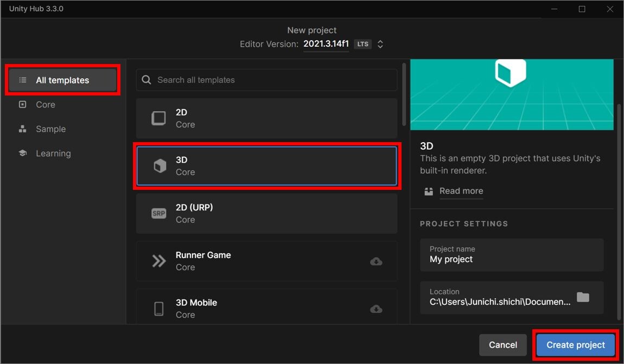Focus the Search all templates field
This screenshot has height=364, width=624.
[266, 80]
